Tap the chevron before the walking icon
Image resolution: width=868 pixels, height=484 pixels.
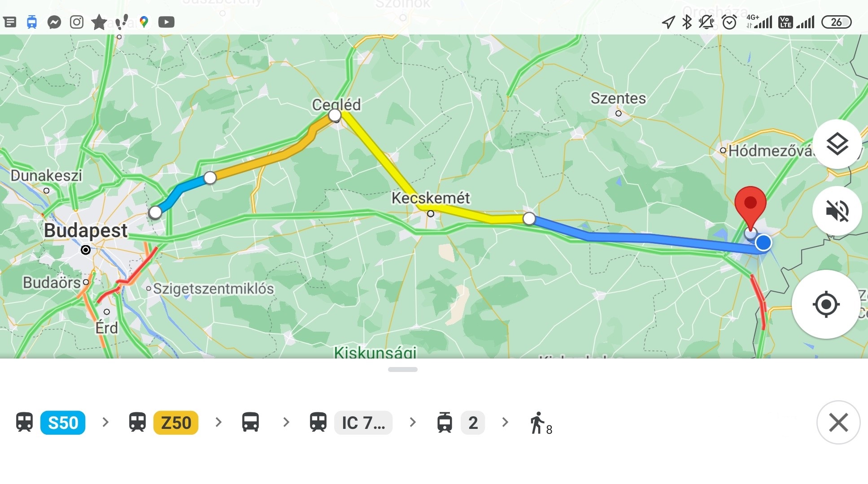(505, 422)
